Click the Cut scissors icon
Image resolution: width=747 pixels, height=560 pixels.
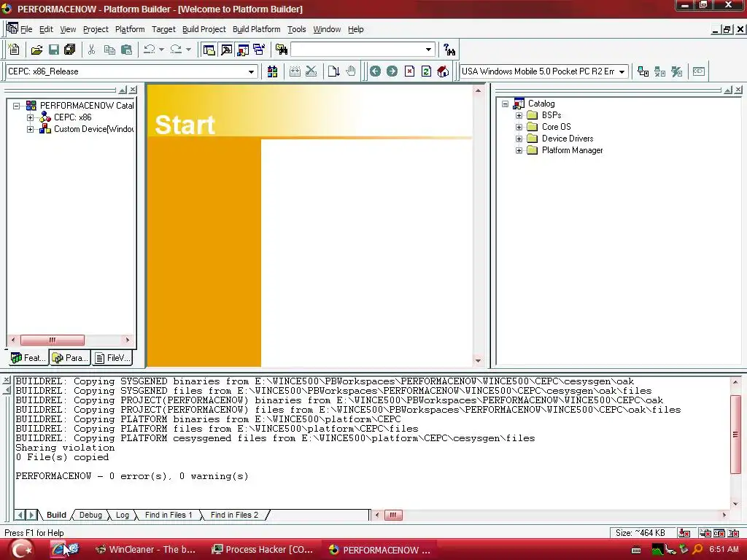coord(91,50)
